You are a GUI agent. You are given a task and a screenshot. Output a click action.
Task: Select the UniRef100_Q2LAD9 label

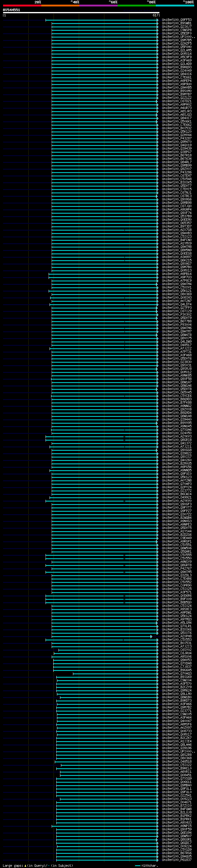coord(177,64)
